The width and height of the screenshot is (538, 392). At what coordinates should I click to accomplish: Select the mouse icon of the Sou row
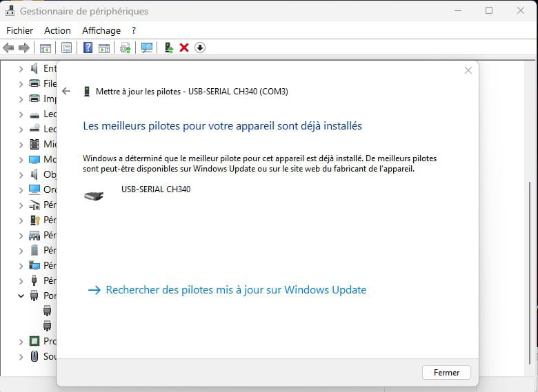(x=34, y=356)
